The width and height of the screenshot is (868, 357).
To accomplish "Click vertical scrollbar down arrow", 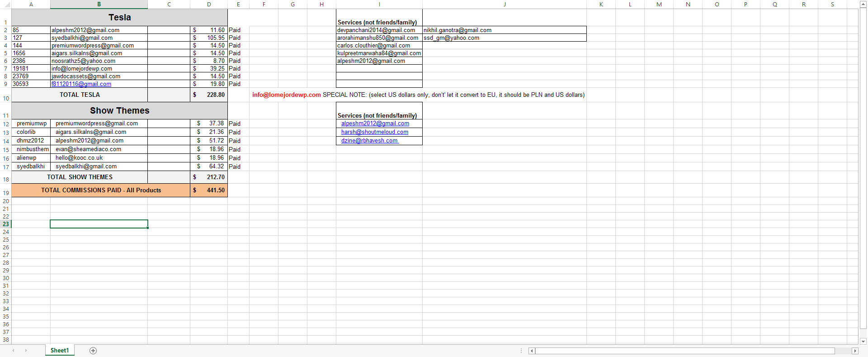I will [x=863, y=342].
